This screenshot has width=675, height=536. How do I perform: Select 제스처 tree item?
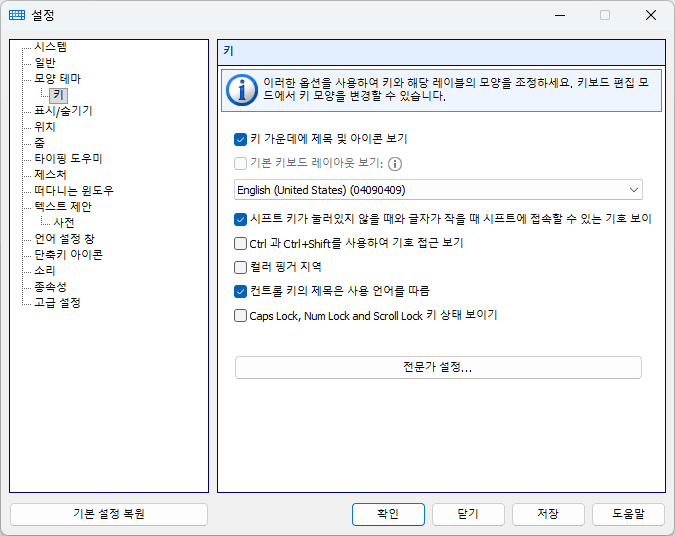(x=50, y=175)
